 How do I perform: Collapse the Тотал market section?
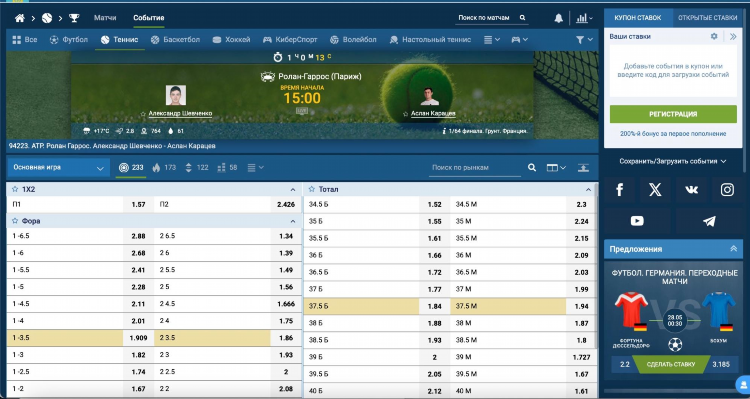(588, 190)
